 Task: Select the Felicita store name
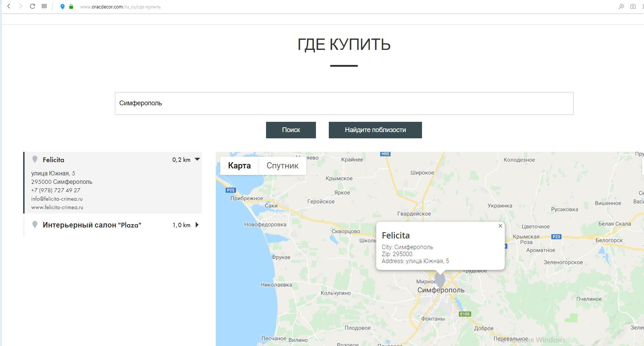54,160
